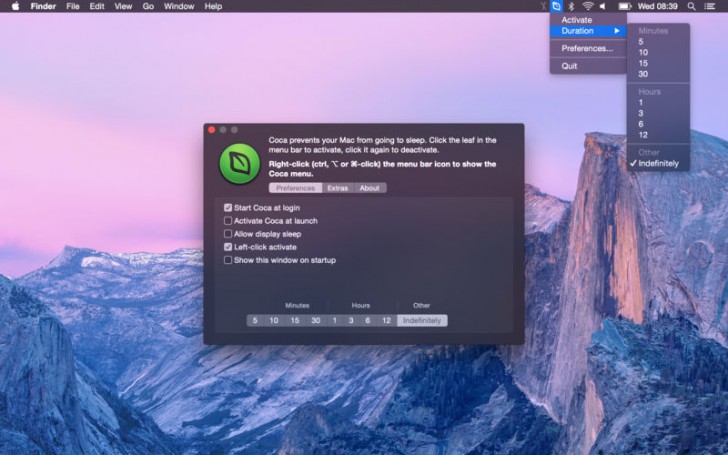Select 12 hours segment in window
Viewport: 728px width, 455px height.
pos(386,320)
